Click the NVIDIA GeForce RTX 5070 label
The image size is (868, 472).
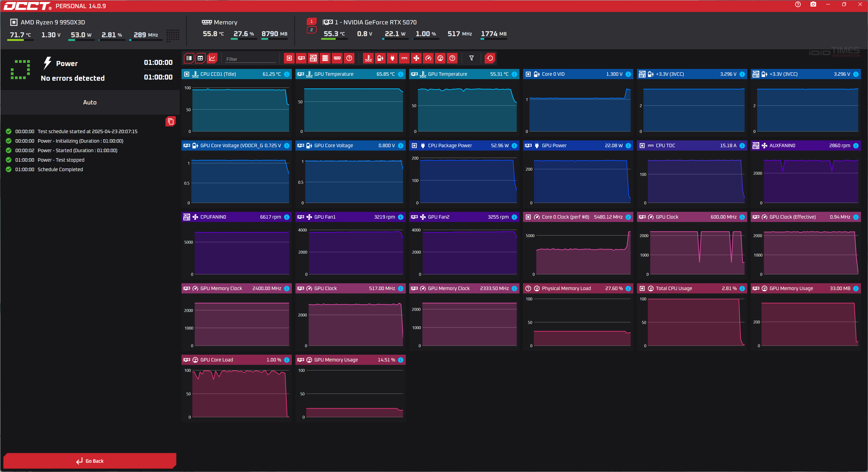point(376,22)
